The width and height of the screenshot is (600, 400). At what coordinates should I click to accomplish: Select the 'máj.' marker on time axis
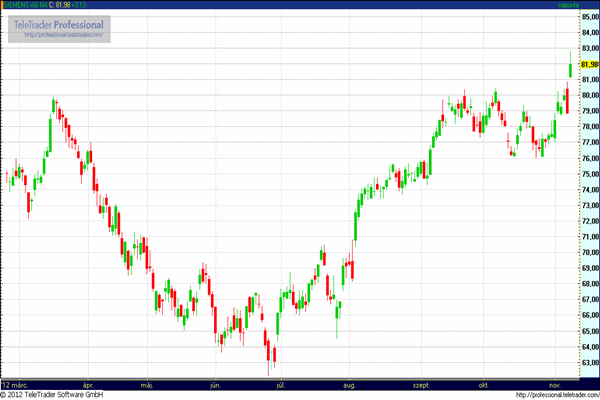coord(150,383)
